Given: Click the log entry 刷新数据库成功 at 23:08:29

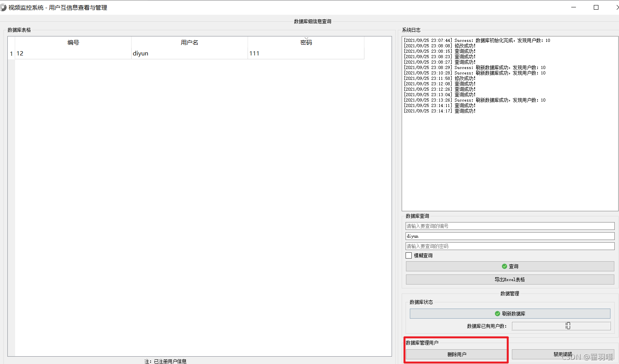Looking at the screenshot, I should 475,67.
